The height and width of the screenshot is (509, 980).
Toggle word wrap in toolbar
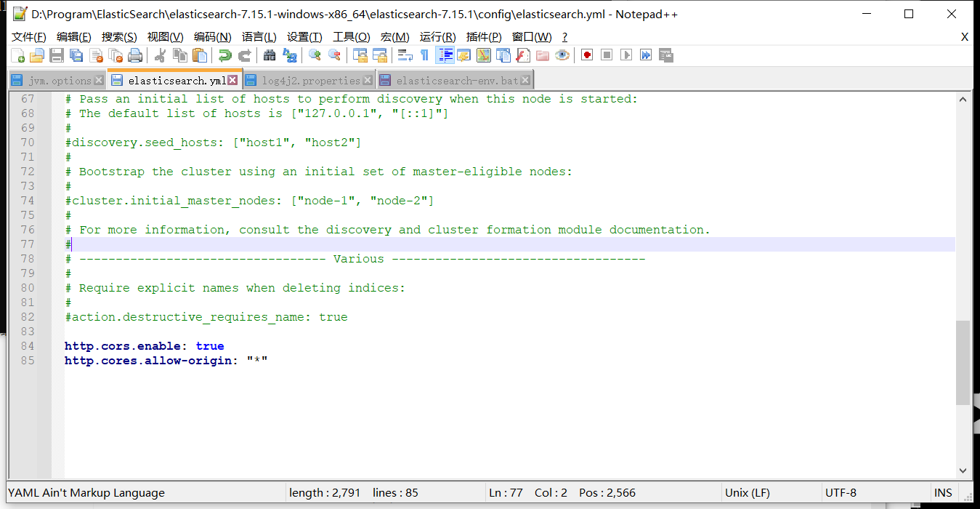[x=405, y=55]
